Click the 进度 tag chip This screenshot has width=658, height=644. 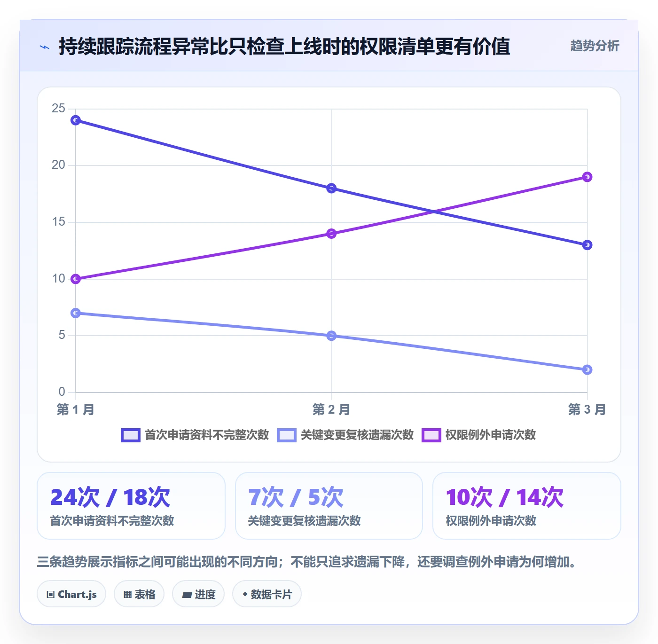coord(198,594)
